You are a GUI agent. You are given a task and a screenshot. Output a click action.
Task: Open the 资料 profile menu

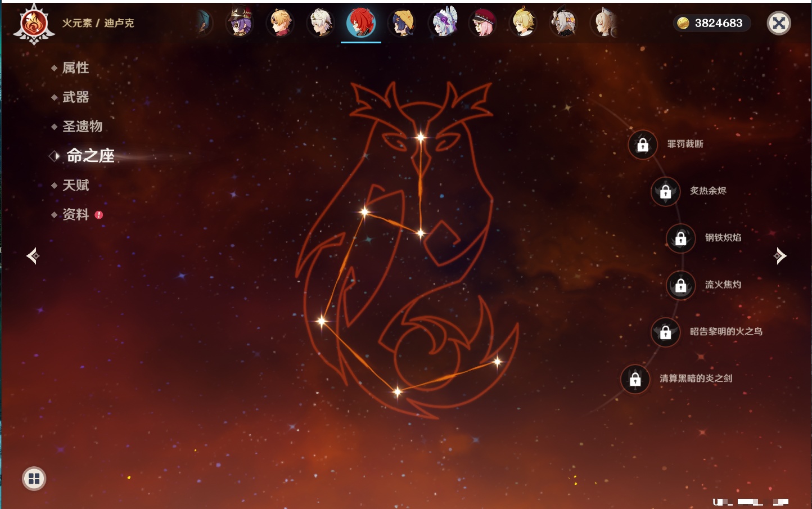pos(75,214)
